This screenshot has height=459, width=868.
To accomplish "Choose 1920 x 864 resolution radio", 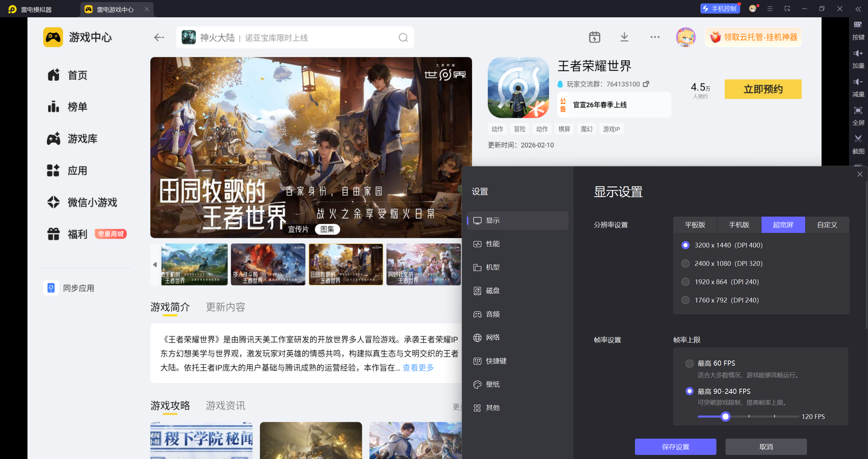I will (x=686, y=282).
